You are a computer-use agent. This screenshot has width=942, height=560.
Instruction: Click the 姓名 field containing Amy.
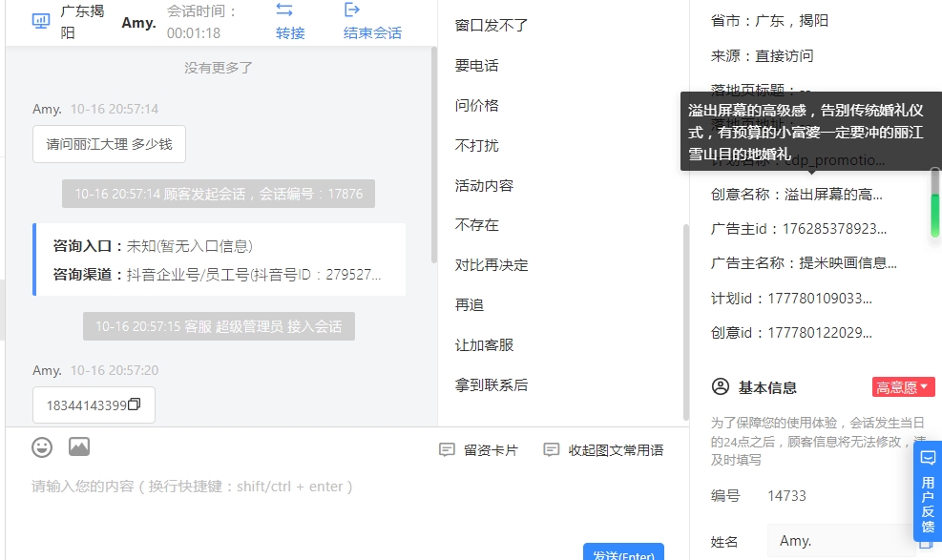coord(841,541)
